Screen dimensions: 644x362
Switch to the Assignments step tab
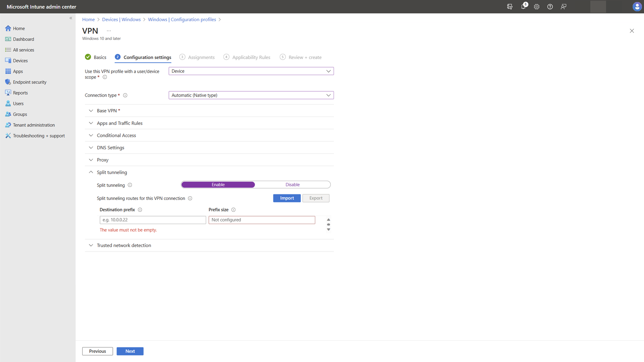pyautogui.click(x=201, y=57)
